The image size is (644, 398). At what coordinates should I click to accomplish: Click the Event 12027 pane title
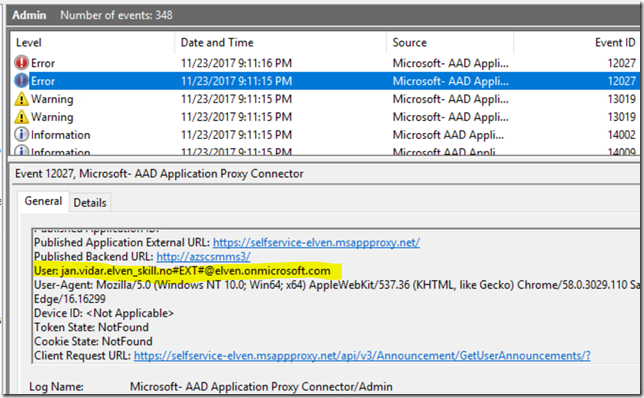point(159,174)
